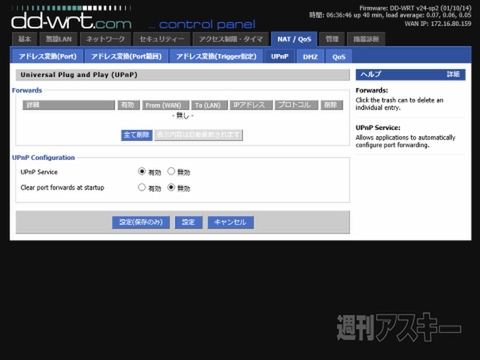Click the From (WAN) column header
The height and width of the screenshot is (360, 480).
[x=166, y=105]
